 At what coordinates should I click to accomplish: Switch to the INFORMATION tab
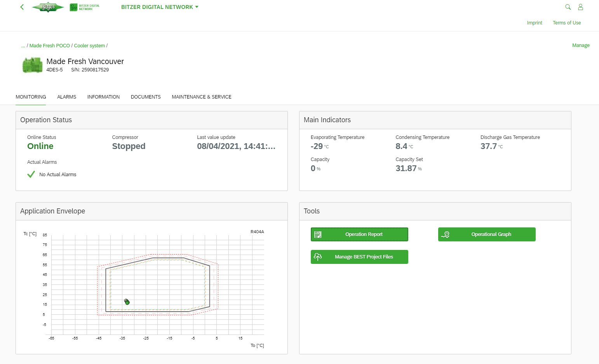coord(103,97)
